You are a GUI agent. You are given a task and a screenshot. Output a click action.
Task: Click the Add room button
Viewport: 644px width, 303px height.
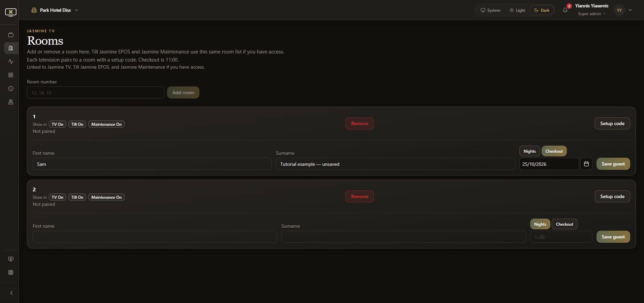click(x=183, y=92)
